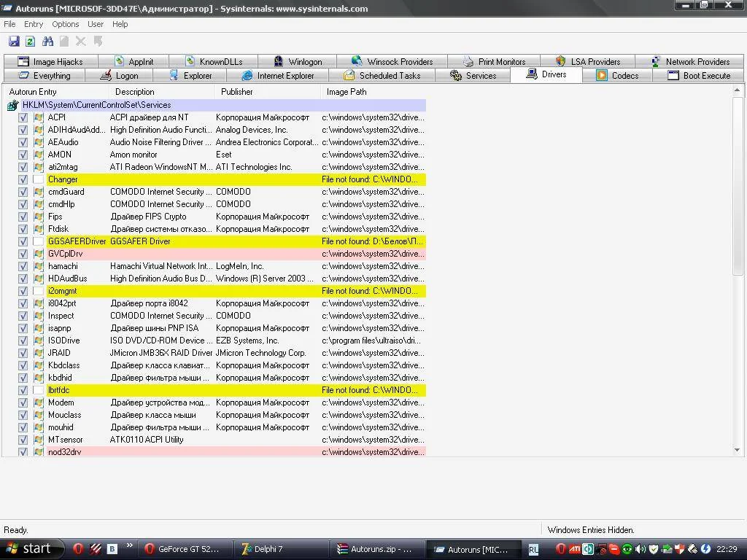The height and width of the screenshot is (560, 747).
Task: Click the driver icon next to ISODrive
Action: pyautogui.click(x=39, y=341)
